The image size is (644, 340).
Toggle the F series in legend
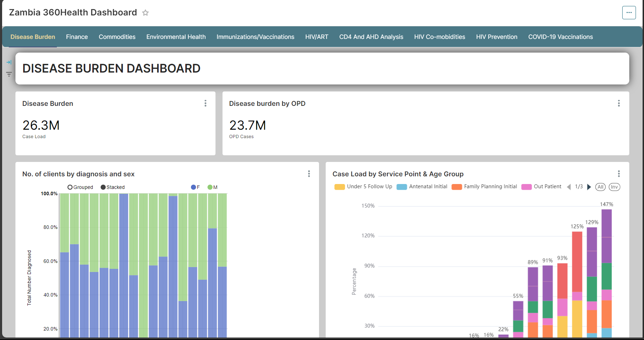[195, 187]
